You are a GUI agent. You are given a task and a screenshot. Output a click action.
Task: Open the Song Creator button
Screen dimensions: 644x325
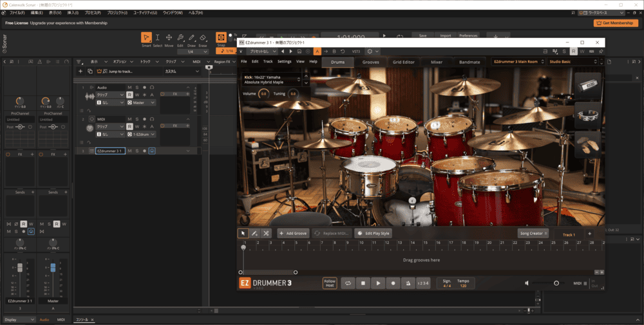coord(533,233)
